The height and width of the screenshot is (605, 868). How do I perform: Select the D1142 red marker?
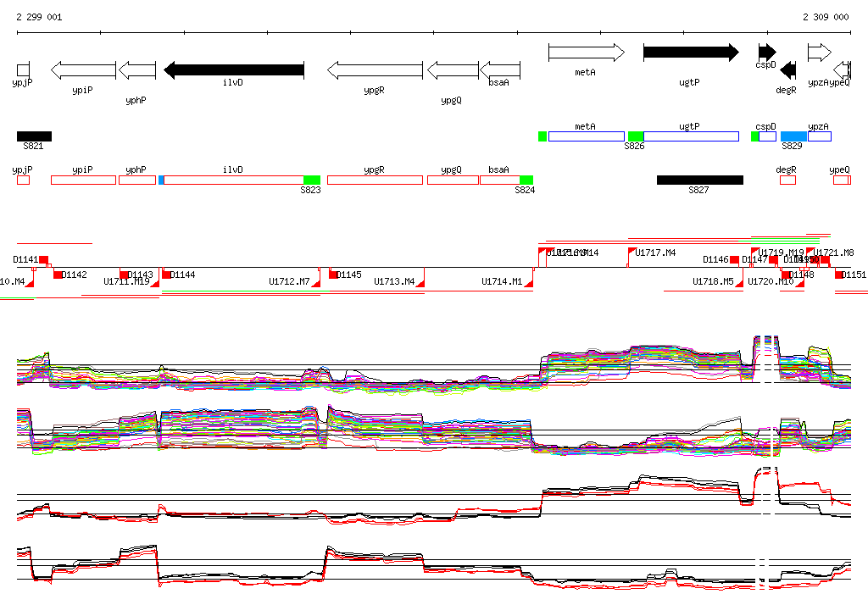58,275
